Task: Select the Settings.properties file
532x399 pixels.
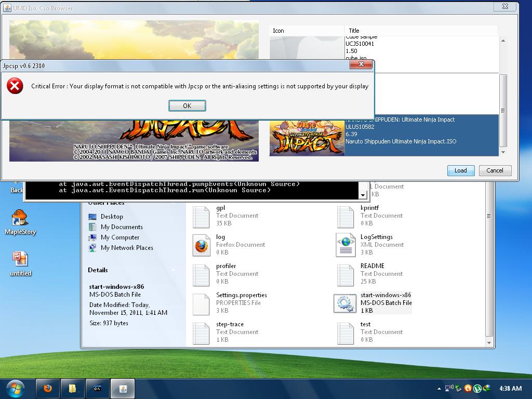Action: [202, 303]
